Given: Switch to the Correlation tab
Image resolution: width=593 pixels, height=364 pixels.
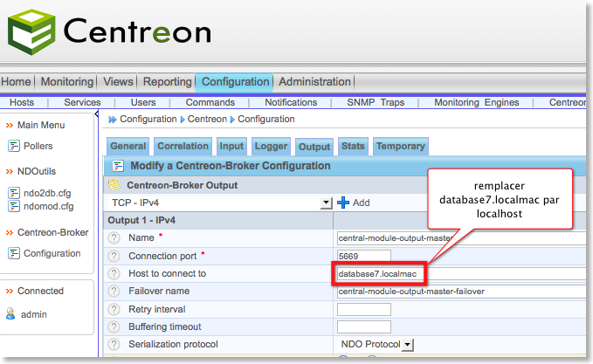Looking at the screenshot, I should click(183, 147).
